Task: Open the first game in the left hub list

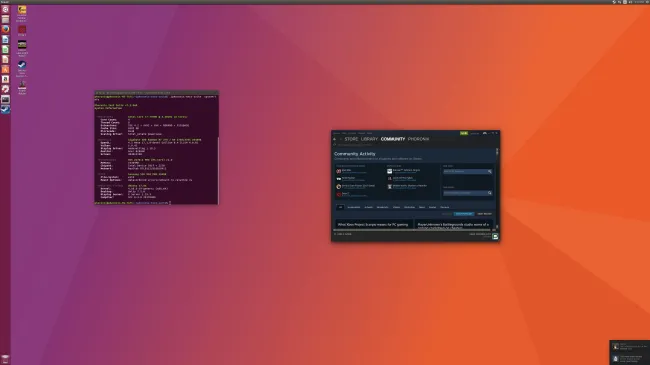Action: coord(351,171)
